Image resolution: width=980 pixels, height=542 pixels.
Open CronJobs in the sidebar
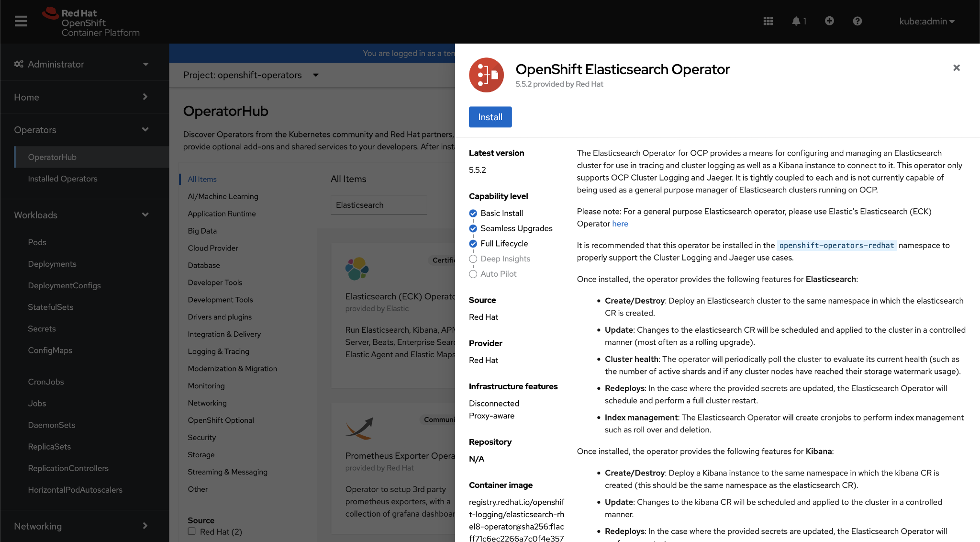(x=46, y=382)
